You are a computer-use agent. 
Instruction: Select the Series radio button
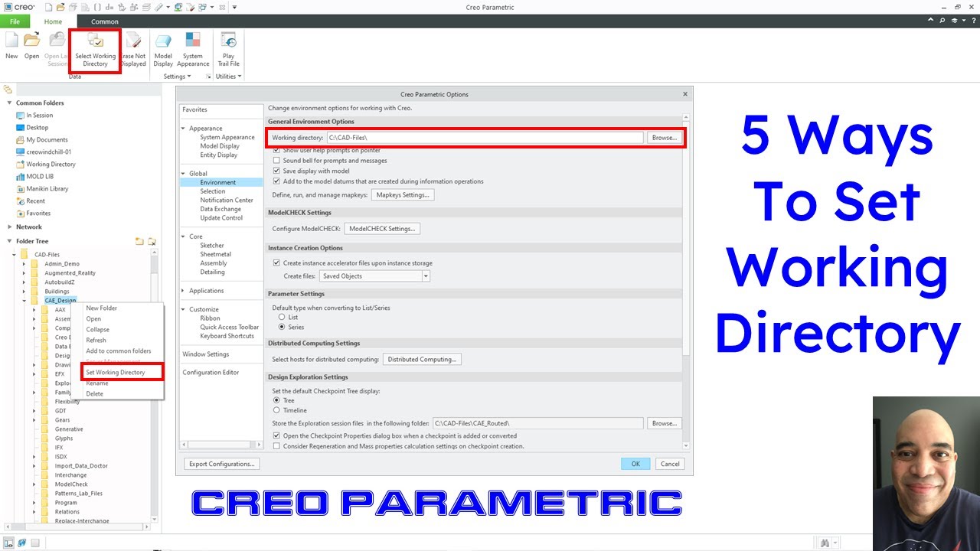(282, 327)
